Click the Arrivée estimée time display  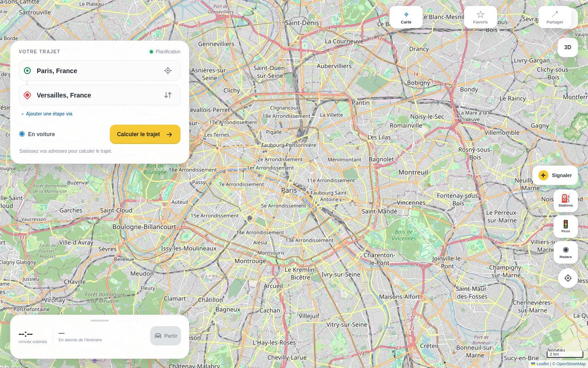pos(32,337)
